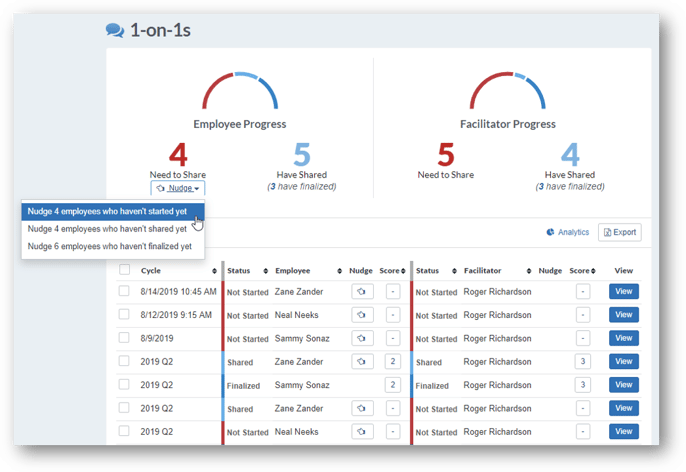Sort by employee Score column arrows
Viewport: 686px width, 472px height.
click(403, 271)
